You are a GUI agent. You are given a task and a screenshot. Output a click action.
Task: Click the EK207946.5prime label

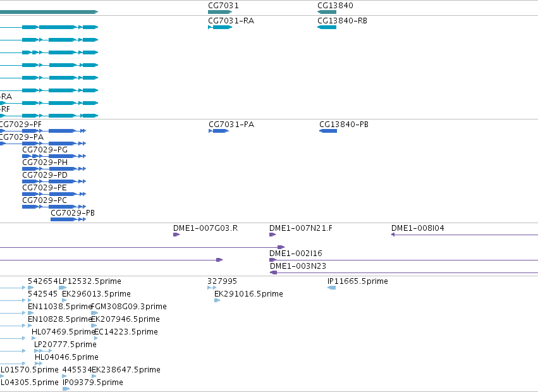tap(126, 319)
